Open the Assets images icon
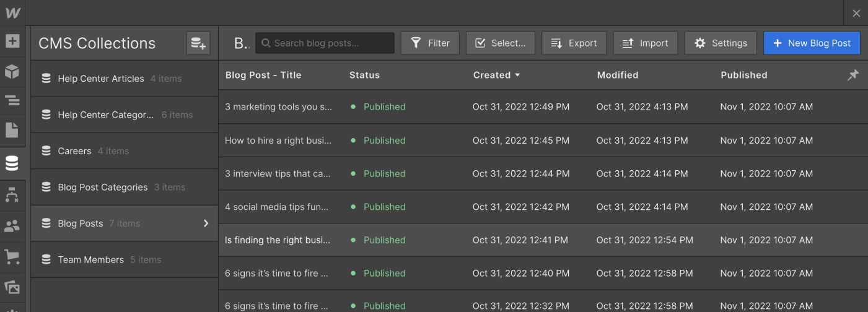This screenshot has height=312, width=868. click(x=12, y=287)
